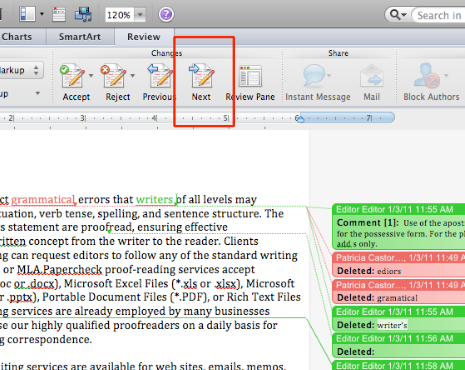
Task: Jump to the Next change
Action: [201, 76]
